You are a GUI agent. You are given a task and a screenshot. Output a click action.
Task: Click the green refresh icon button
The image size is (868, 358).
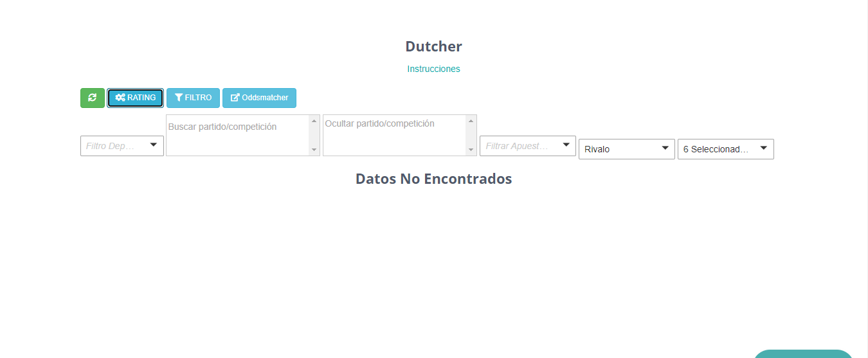click(x=93, y=98)
